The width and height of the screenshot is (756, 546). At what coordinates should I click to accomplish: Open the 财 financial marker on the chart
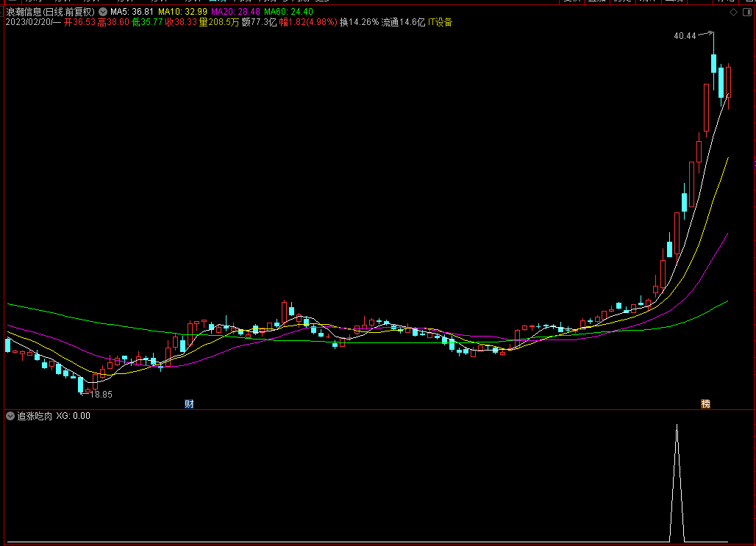coord(189,404)
